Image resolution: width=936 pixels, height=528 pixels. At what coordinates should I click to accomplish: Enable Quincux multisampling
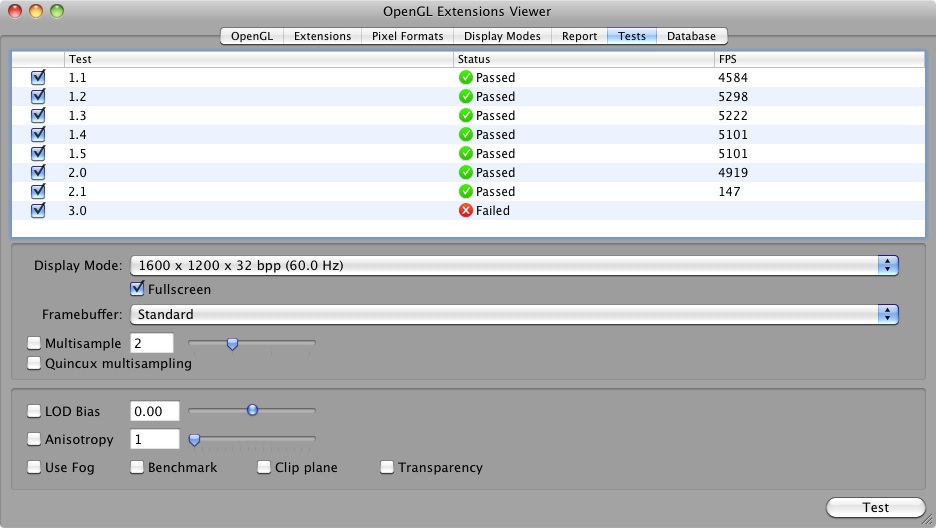(x=34, y=363)
